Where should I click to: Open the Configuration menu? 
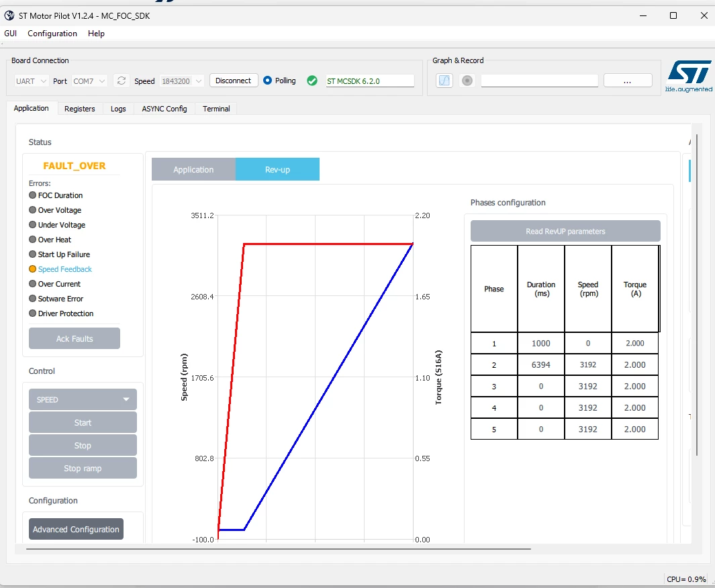coord(52,34)
